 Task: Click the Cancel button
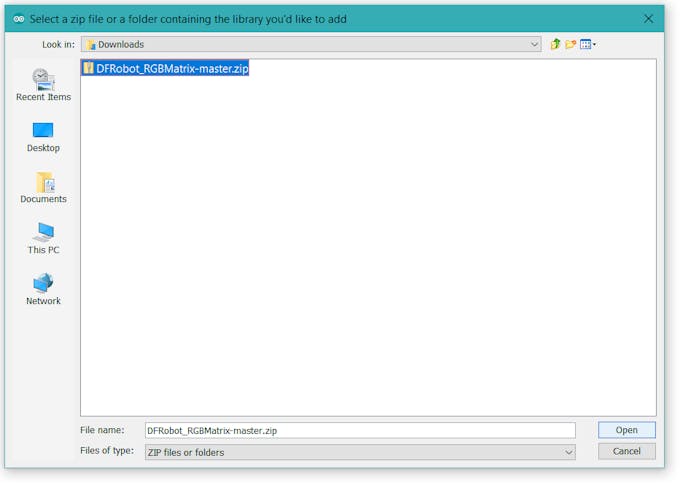(x=627, y=451)
